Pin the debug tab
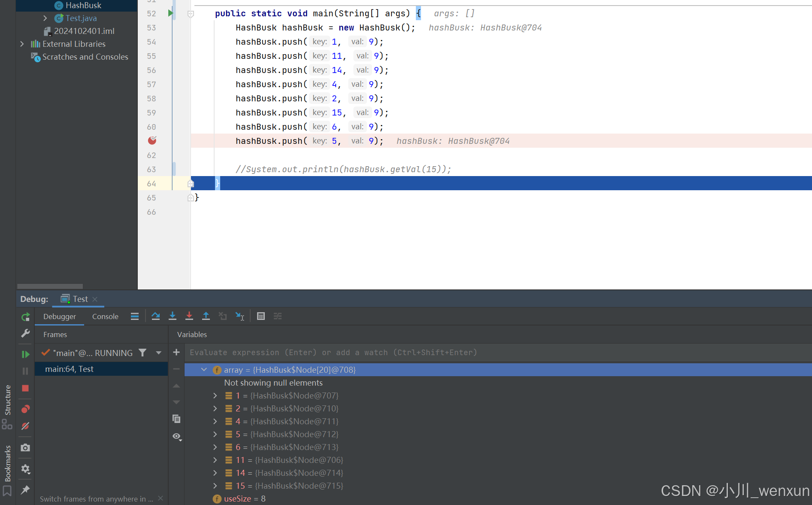 tap(25, 490)
